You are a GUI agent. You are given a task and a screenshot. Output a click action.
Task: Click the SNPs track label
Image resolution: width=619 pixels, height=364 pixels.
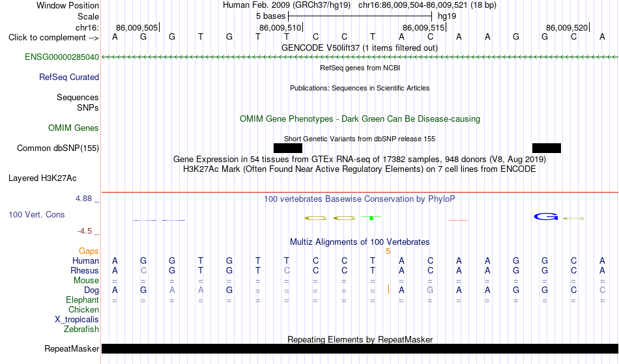[88, 107]
